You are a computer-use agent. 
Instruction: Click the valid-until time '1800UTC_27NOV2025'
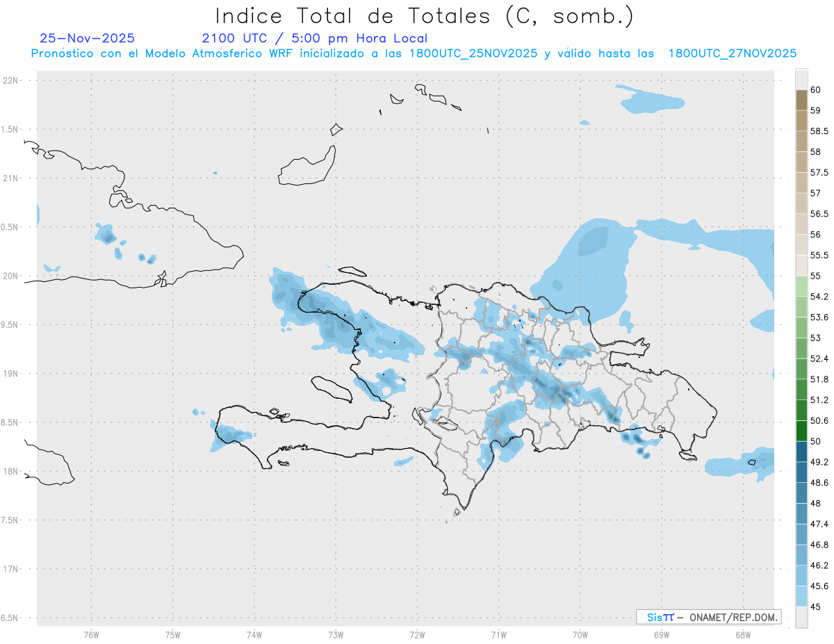click(x=732, y=53)
